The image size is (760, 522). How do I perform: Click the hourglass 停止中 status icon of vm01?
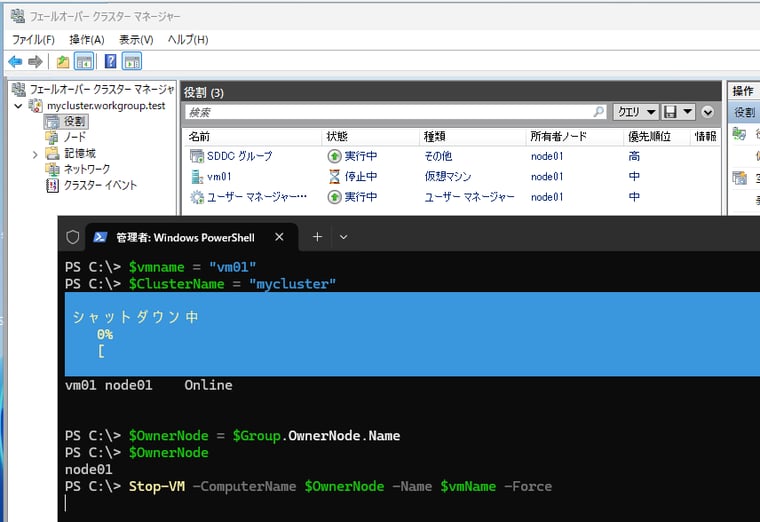tap(334, 176)
